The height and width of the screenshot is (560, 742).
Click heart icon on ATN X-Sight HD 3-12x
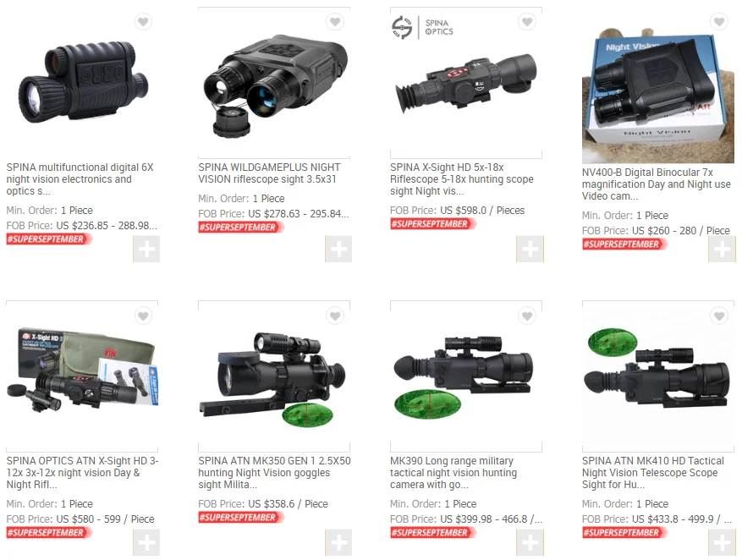pyautogui.click(x=143, y=316)
